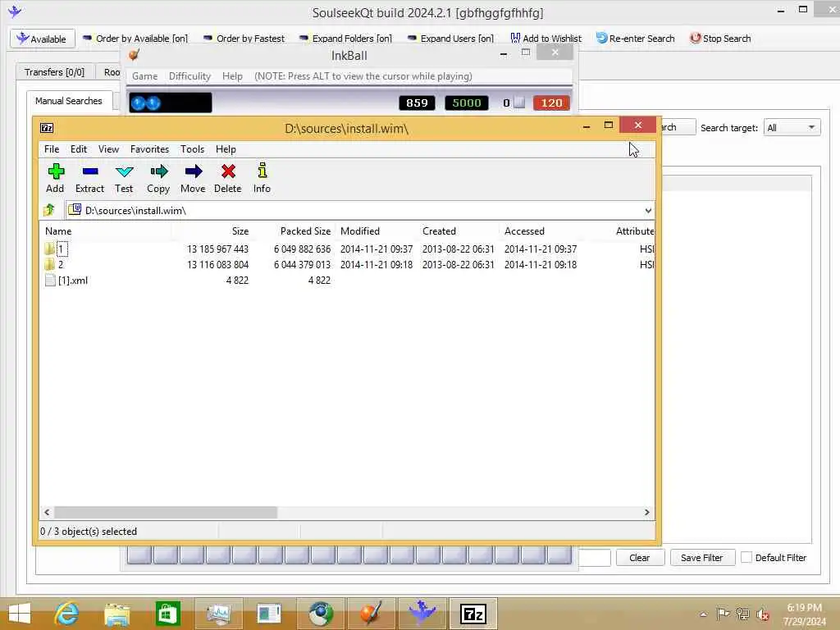The width and height of the screenshot is (840, 630).
Task: Open the Windows Store taskbar icon
Action: (x=167, y=614)
